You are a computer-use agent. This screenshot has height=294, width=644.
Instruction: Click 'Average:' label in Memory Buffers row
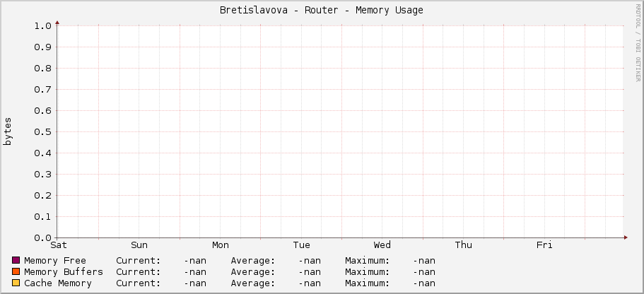coord(253,272)
